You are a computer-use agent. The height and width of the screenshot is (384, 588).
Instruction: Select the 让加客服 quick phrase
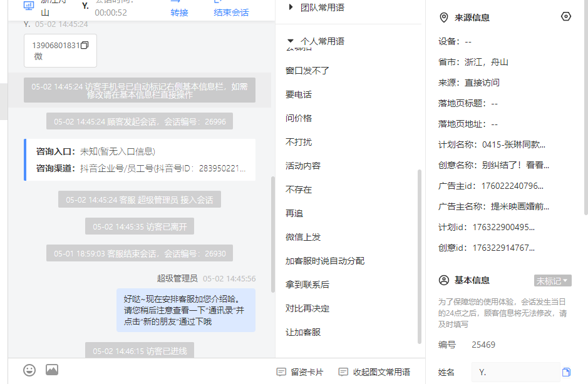303,332
